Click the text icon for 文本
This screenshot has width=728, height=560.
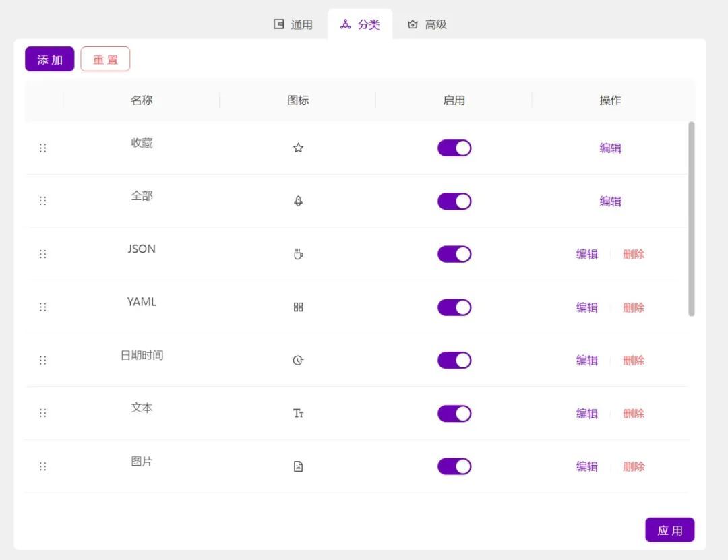[x=298, y=414]
